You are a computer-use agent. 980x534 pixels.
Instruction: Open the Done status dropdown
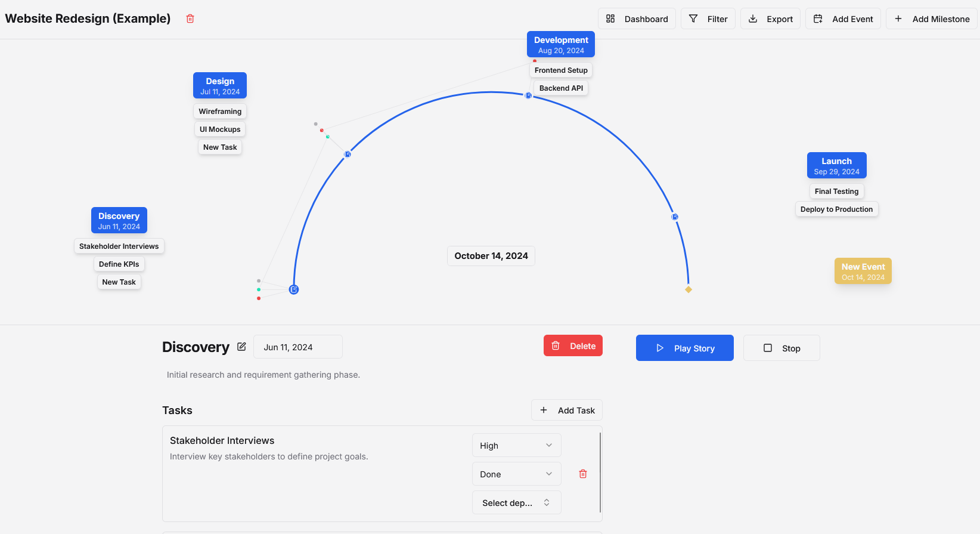click(x=516, y=474)
